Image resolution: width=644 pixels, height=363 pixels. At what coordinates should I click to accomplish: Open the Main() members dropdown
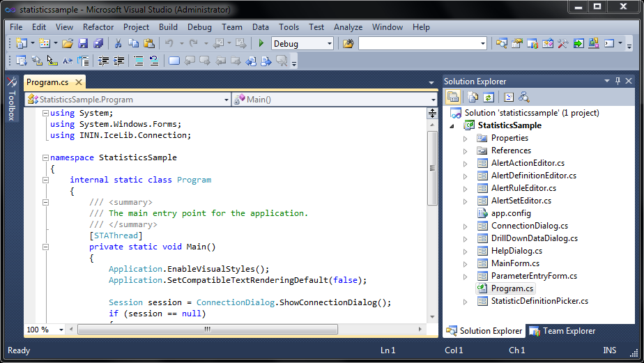(432, 100)
